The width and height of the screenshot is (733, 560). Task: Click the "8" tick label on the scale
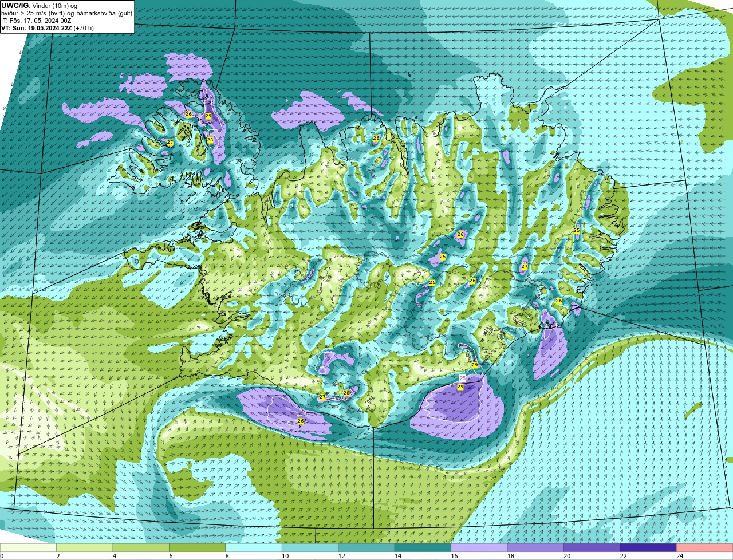point(227,556)
